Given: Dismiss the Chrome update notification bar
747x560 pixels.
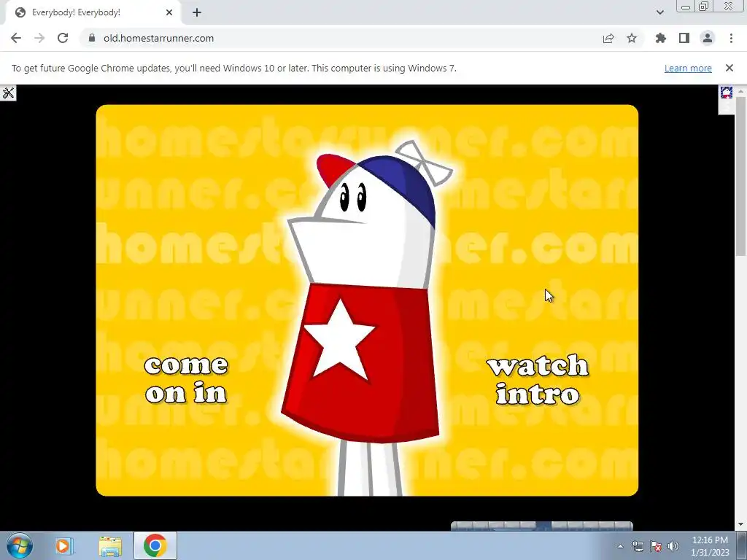Looking at the screenshot, I should click(729, 68).
